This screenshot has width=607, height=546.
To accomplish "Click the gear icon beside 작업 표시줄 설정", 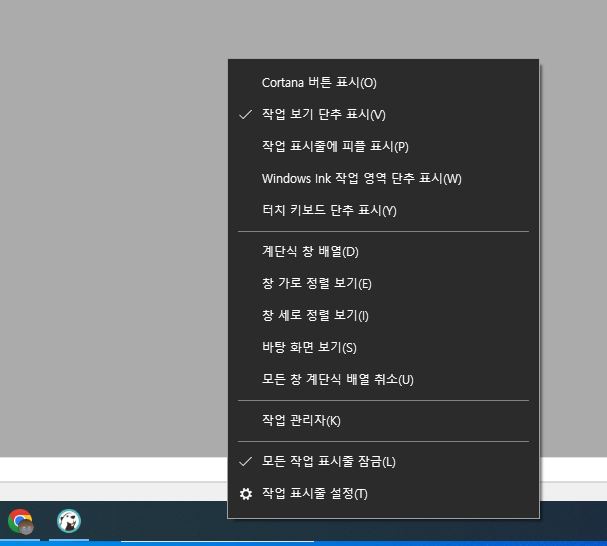I will click(x=246, y=494).
